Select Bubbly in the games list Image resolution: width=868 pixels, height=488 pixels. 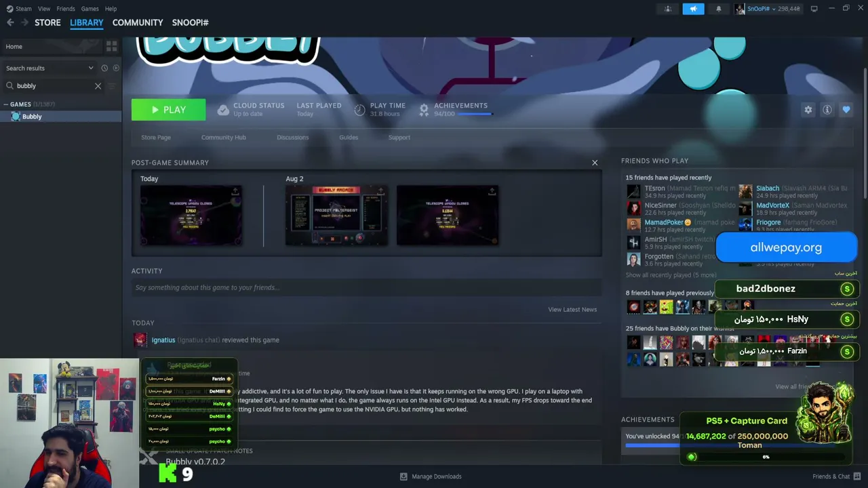(61, 117)
